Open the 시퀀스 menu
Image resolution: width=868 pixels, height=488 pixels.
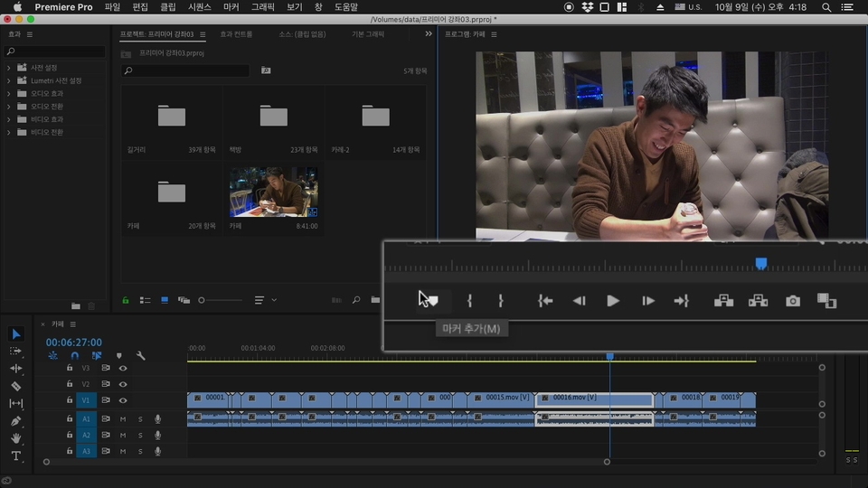[x=199, y=7]
